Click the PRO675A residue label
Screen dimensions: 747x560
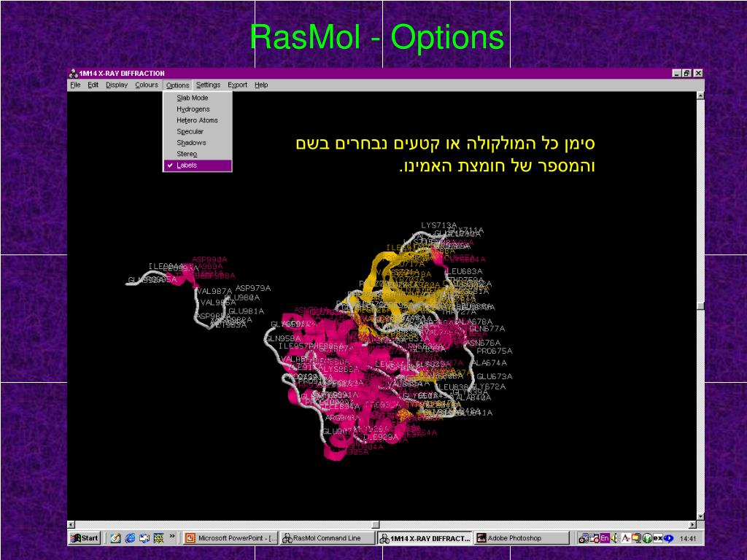(x=495, y=351)
